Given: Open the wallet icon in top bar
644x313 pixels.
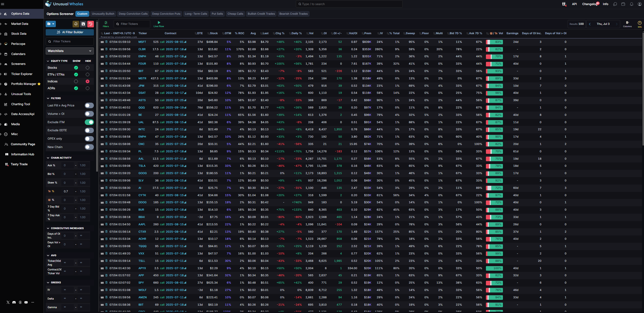Looking at the screenshot, I should coord(623,4).
